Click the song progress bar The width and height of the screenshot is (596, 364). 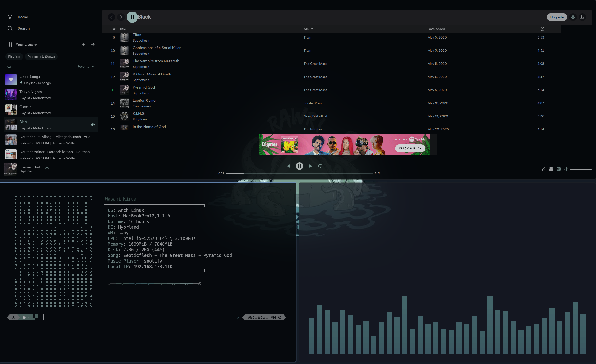tap(299, 174)
